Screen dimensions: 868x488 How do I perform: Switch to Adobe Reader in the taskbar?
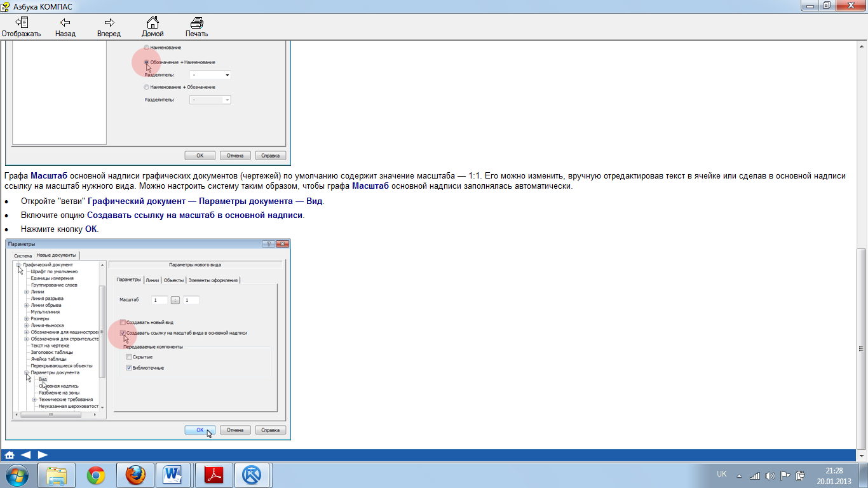point(213,475)
